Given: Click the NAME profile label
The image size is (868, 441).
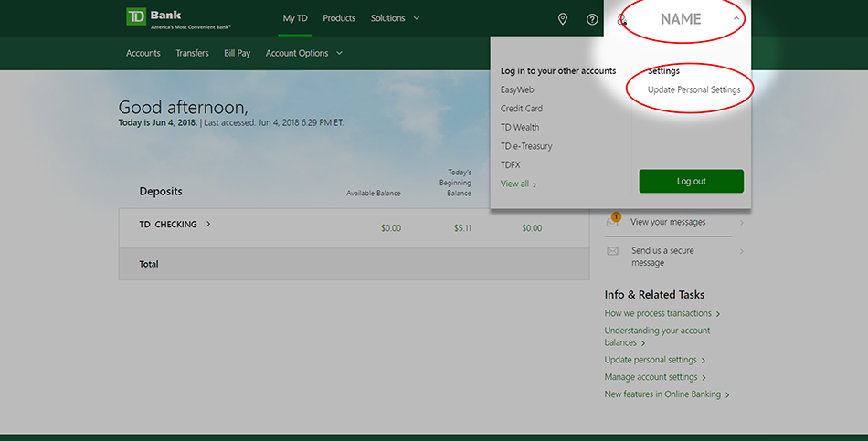Looking at the screenshot, I should [681, 19].
